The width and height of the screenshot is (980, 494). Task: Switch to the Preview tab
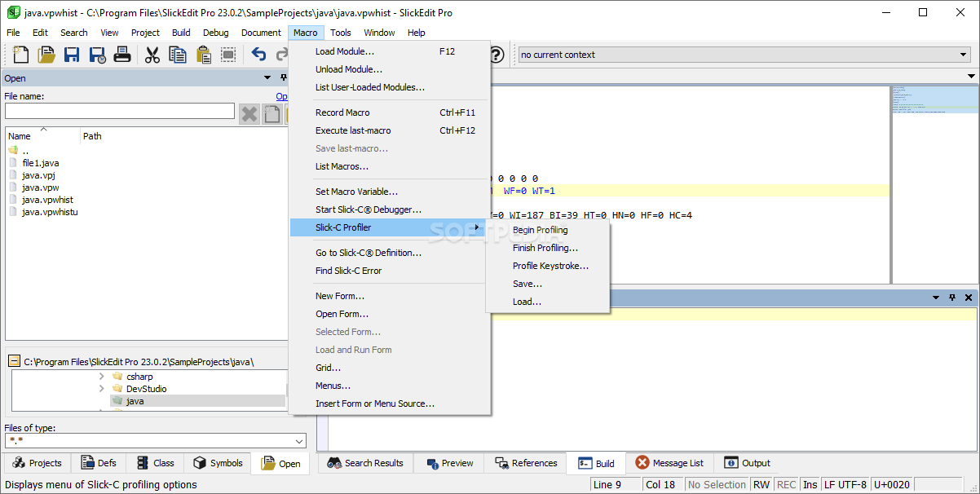449,463
